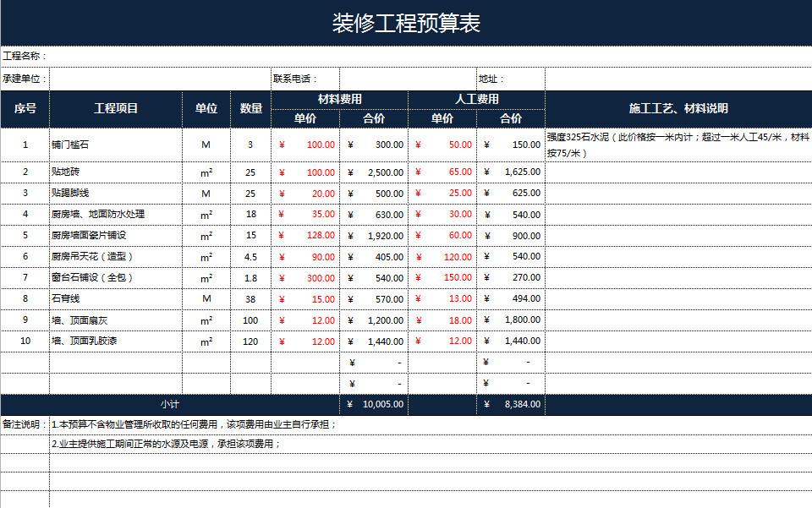Click the 厨房吊天花（造型） item cell
The width and height of the screenshot is (812, 508).
[116, 256]
